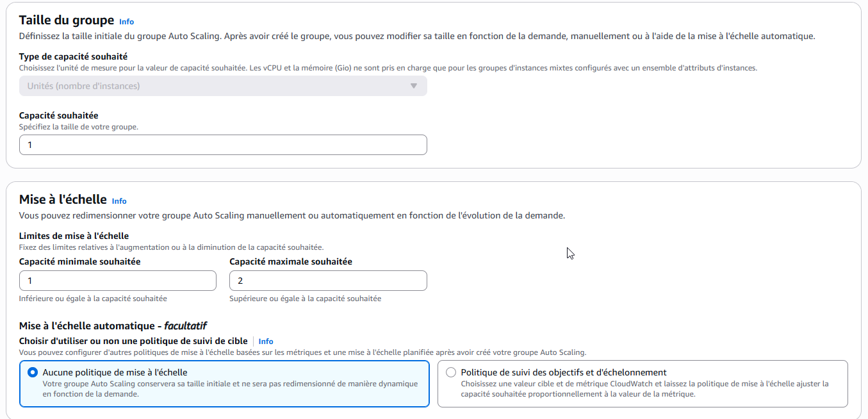Click Info link next to politique de suivi de cible

pos(266,341)
